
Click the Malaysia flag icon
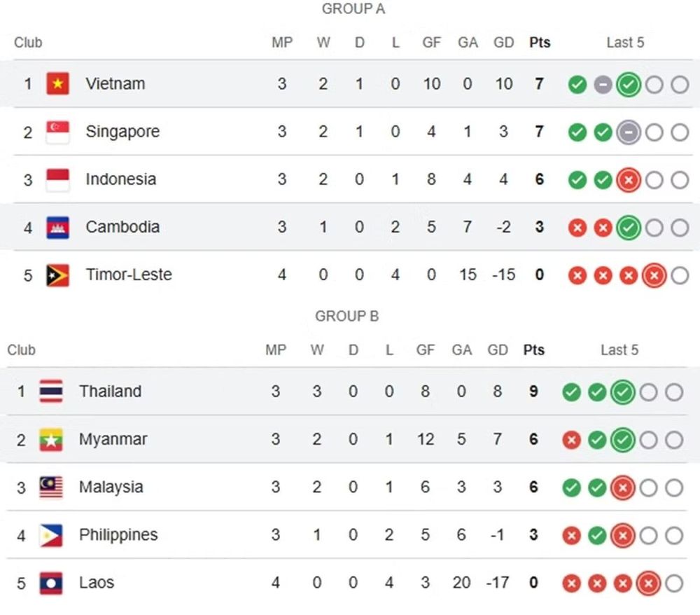(x=51, y=488)
